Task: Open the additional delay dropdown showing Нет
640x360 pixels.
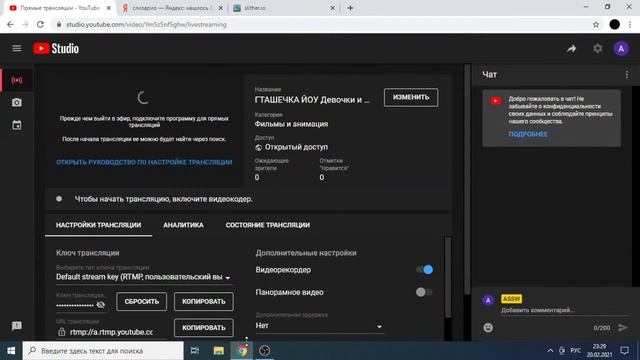Action: pyautogui.click(x=319, y=326)
